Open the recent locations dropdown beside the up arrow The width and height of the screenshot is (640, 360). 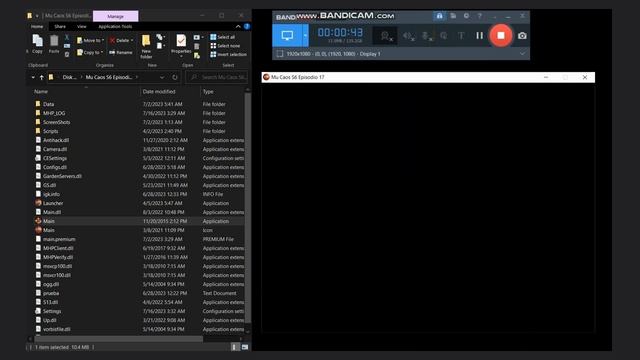coord(33,77)
